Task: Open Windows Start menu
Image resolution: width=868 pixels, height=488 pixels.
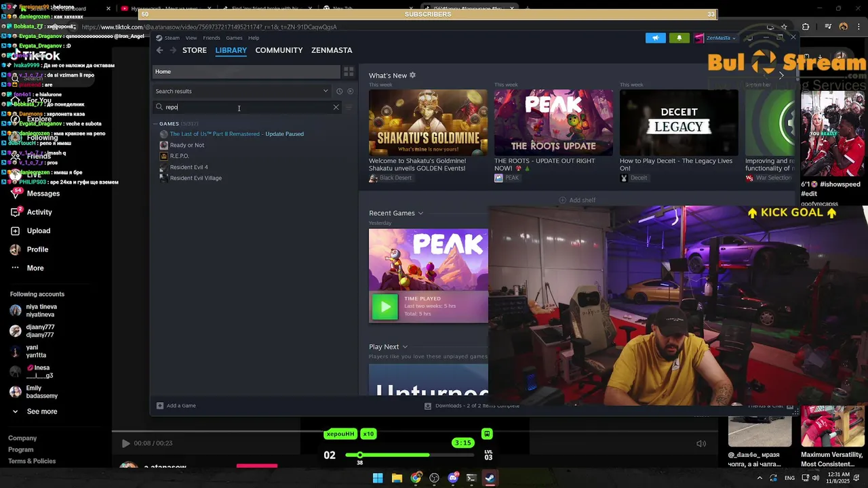Action: 378,478
